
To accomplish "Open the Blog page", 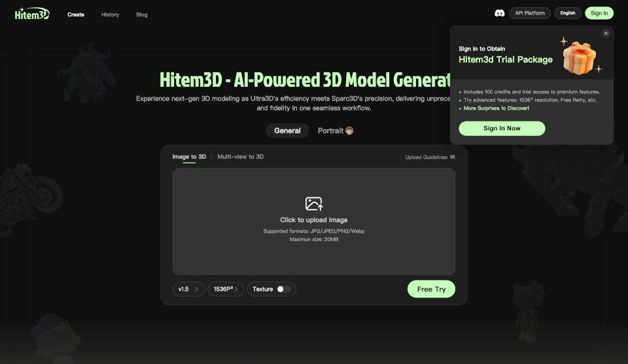I will click(x=142, y=14).
